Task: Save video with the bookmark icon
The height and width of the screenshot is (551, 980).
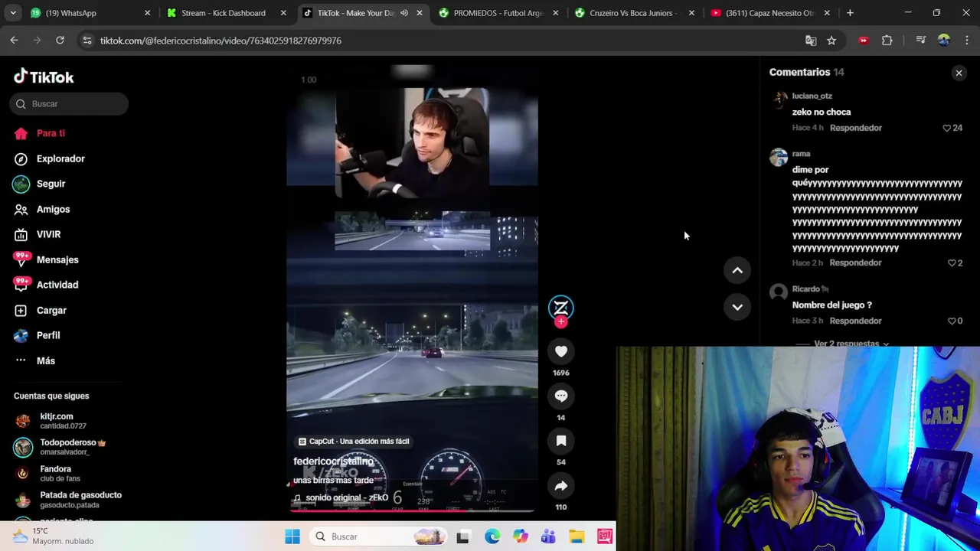Action: pos(561,441)
